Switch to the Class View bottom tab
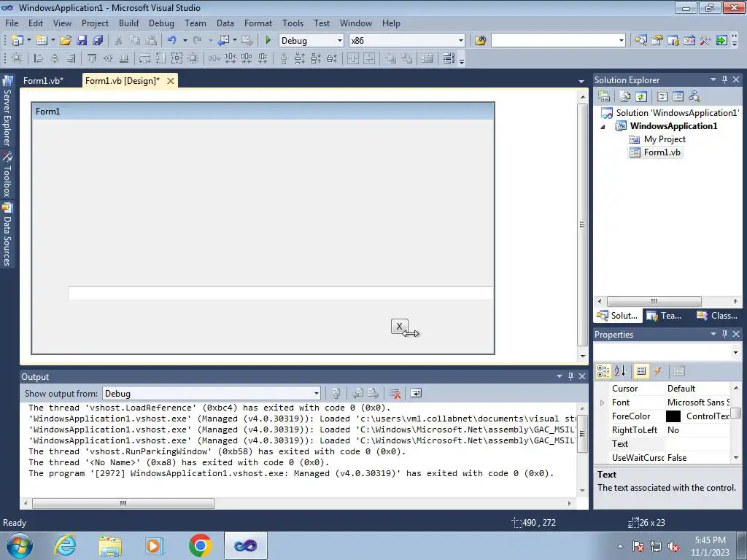The image size is (747, 560). tap(716, 315)
